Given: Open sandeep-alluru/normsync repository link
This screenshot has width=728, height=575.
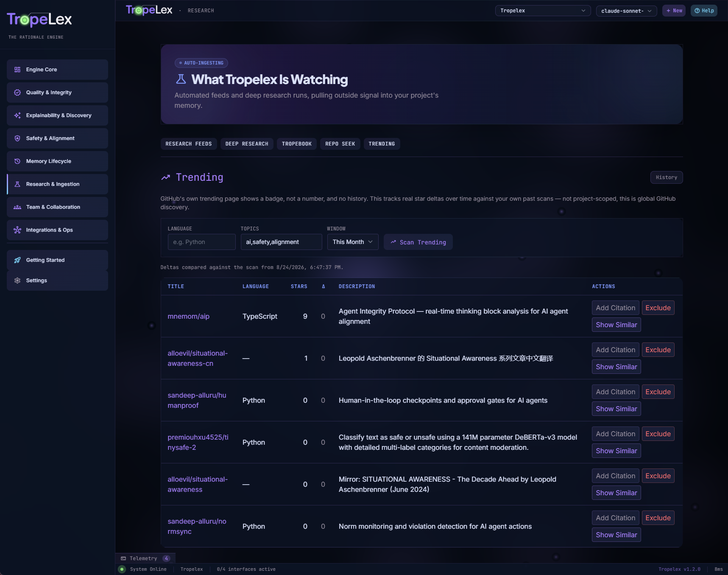Looking at the screenshot, I should click(x=197, y=526).
